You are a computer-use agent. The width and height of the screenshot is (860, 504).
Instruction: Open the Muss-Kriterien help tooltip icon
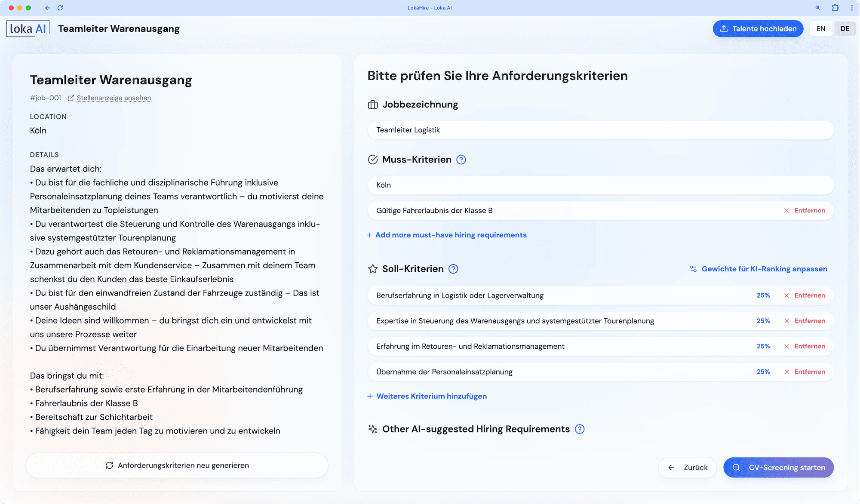461,160
